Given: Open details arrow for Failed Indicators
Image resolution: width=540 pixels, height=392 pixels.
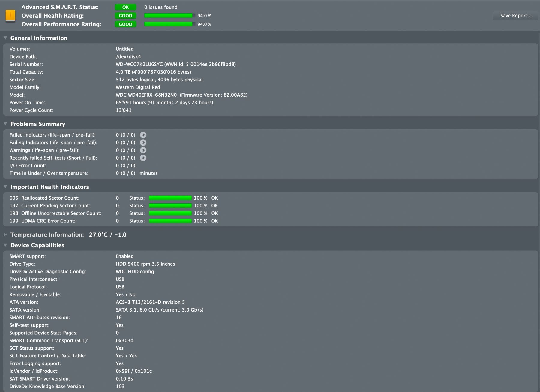Looking at the screenshot, I should pos(143,135).
